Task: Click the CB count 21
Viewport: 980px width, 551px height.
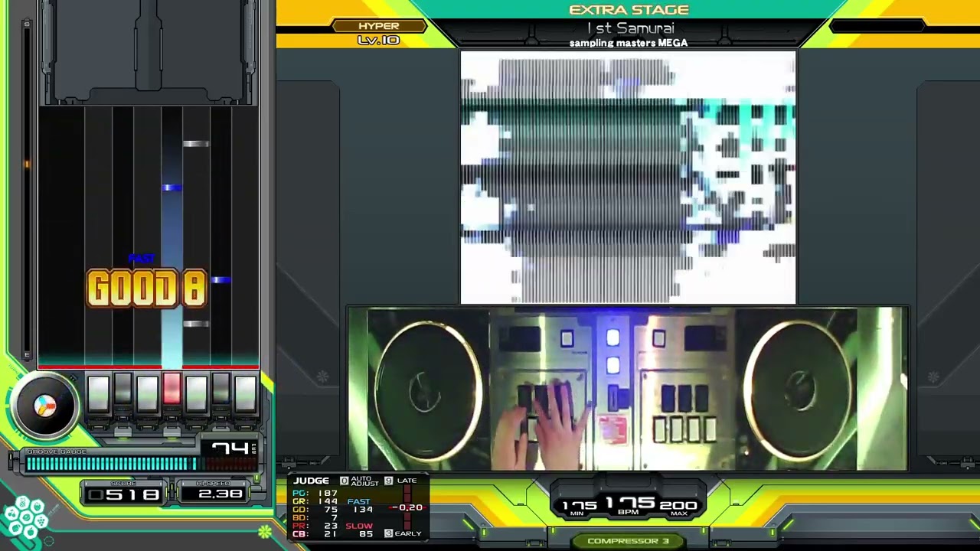Action: [x=331, y=534]
